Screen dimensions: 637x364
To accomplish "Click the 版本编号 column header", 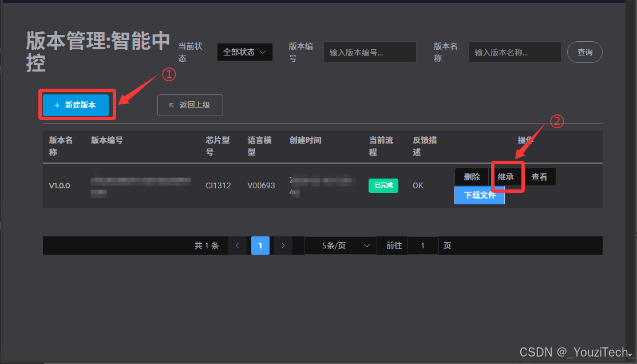I will 107,140.
